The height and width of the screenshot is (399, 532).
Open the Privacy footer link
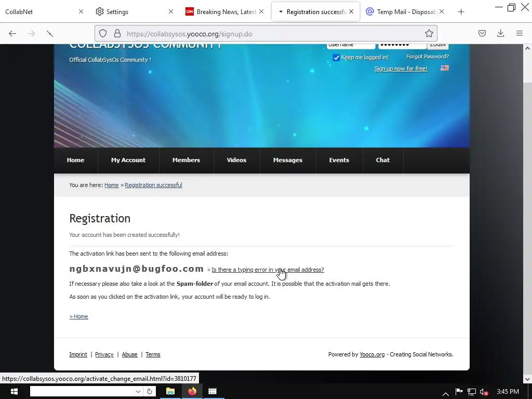[x=104, y=354]
